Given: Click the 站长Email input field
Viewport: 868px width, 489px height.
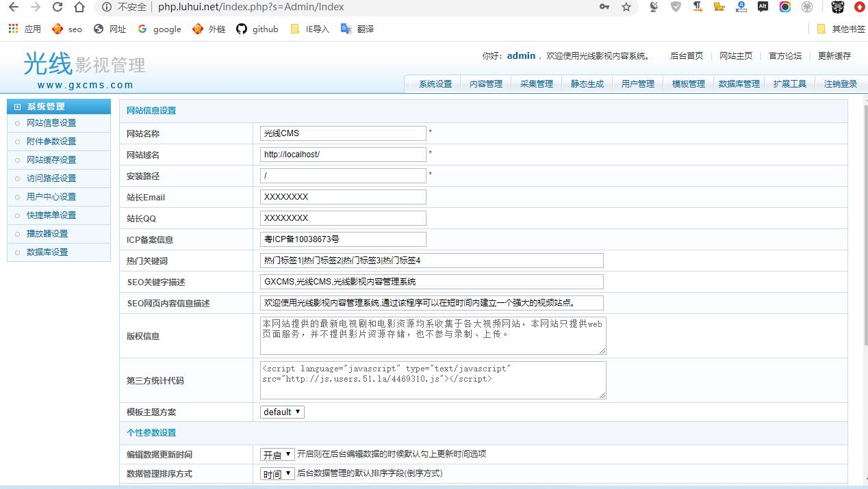Looking at the screenshot, I should pos(343,197).
